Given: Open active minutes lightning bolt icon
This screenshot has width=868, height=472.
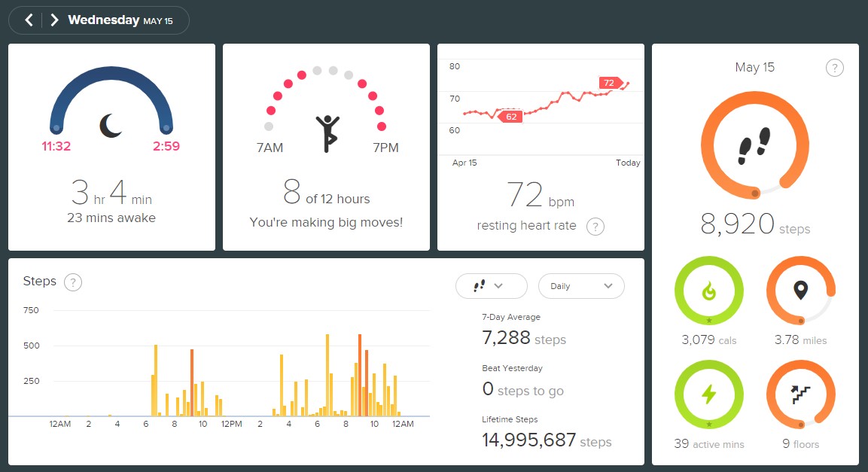Looking at the screenshot, I should (x=708, y=394).
